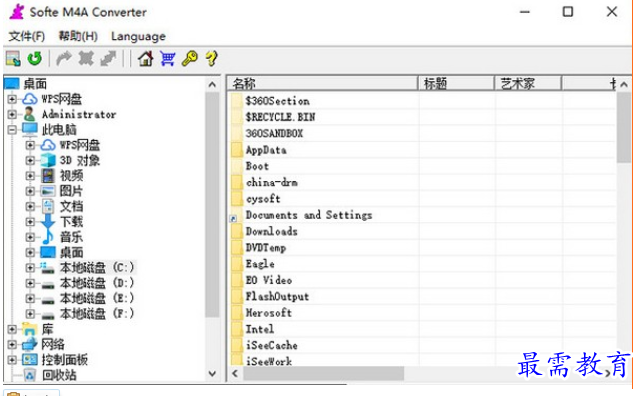The width and height of the screenshot is (639, 396).
Task: Select 本地磁盘 (C:) in the tree
Action: [x=96, y=268]
